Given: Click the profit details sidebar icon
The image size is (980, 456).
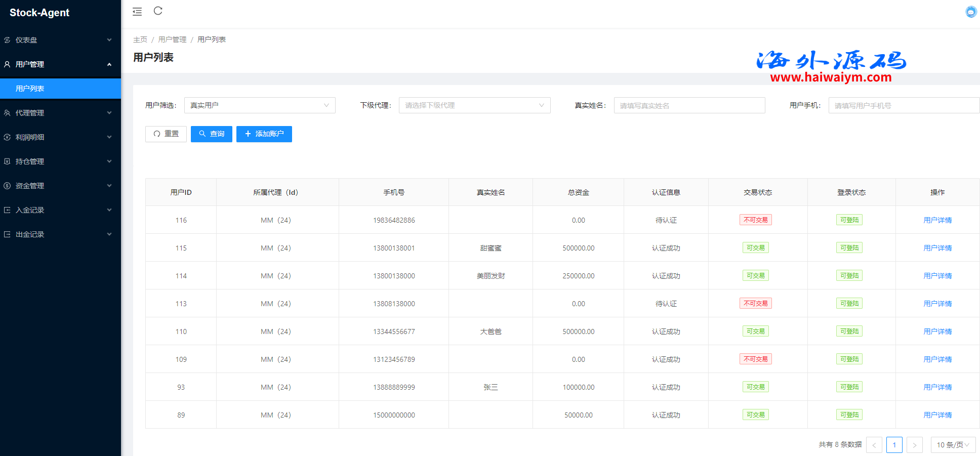Looking at the screenshot, I should pos(8,137).
